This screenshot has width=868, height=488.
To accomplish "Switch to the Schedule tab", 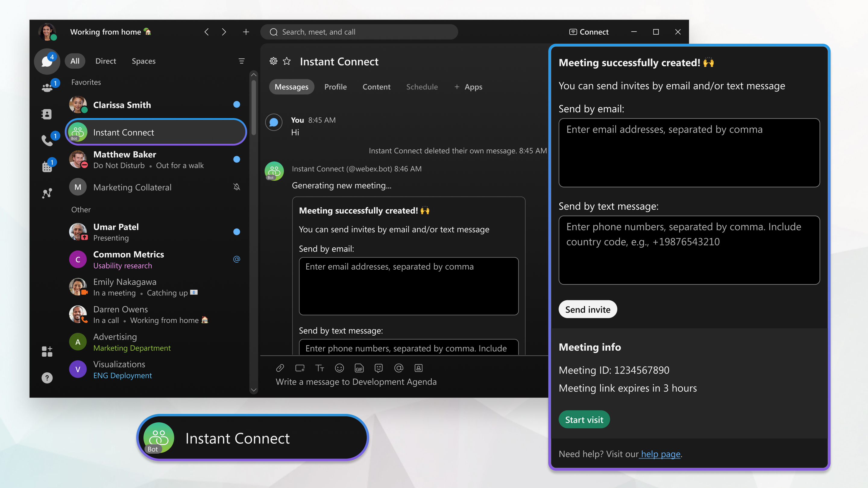I will 422,86.
